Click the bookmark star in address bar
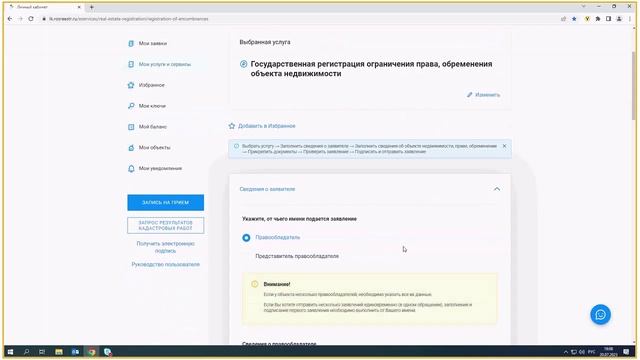 (x=574, y=19)
